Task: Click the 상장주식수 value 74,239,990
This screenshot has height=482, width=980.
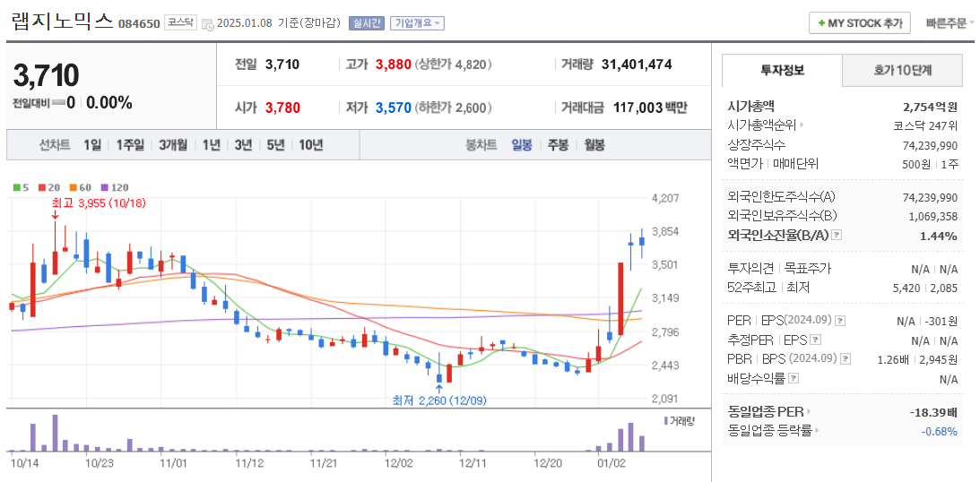Action: 930,145
